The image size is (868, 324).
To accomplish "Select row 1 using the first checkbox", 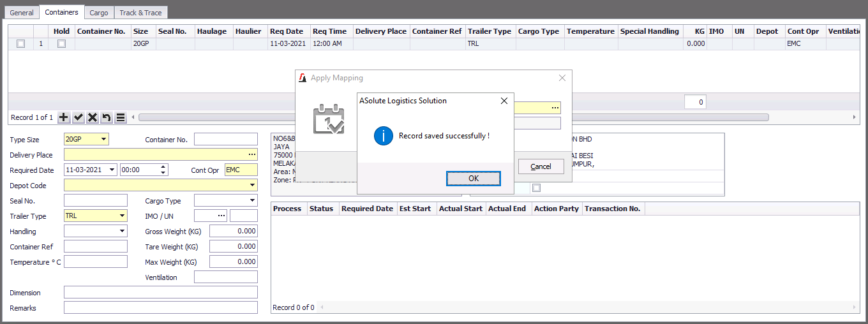I will pyautogui.click(x=20, y=44).
